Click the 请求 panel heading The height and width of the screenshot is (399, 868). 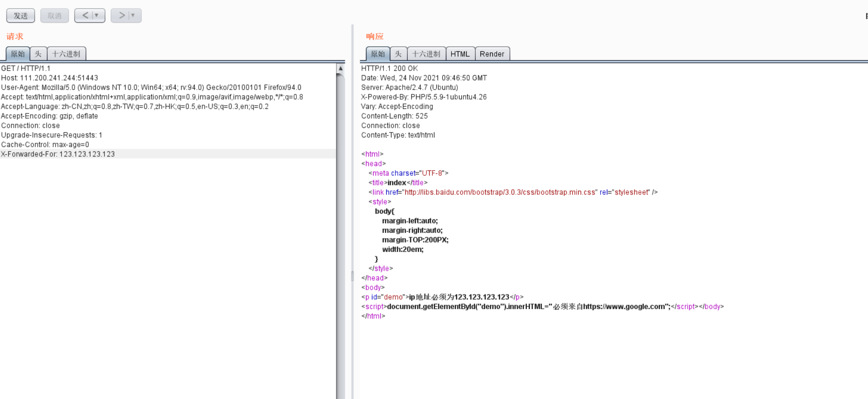point(14,36)
